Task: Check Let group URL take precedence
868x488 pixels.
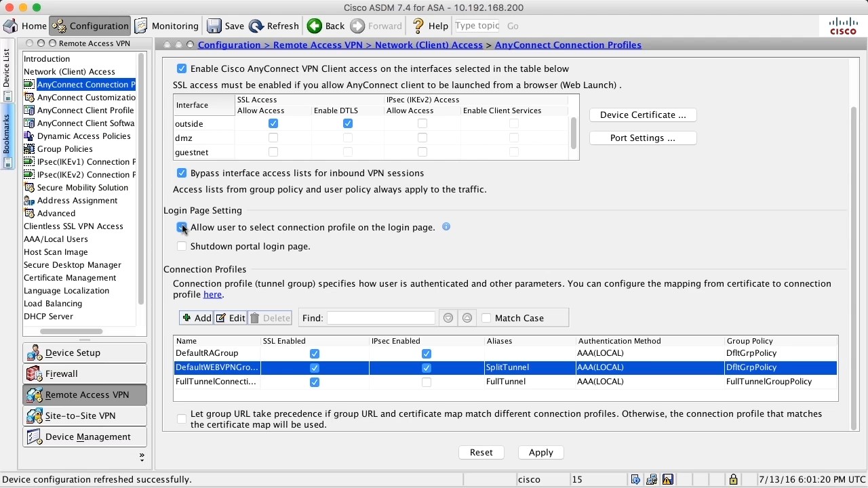Action: [x=182, y=419]
